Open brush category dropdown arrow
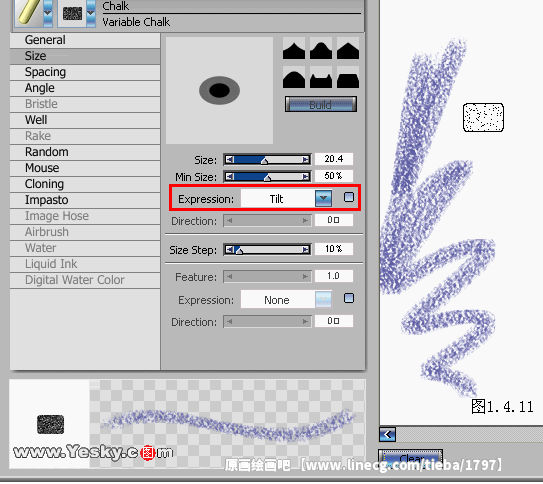The image size is (543, 484). tap(48, 13)
